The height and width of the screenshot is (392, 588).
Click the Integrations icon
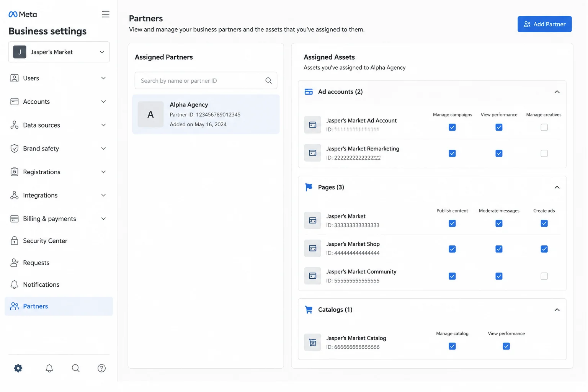pyautogui.click(x=14, y=195)
